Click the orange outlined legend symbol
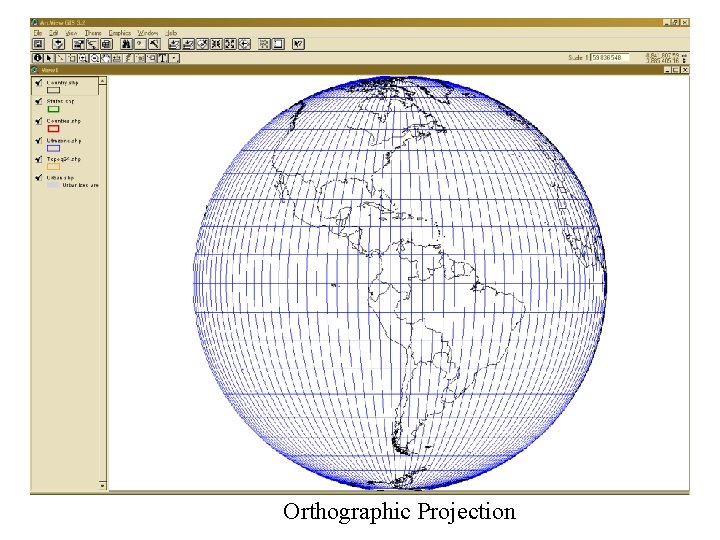 [x=53, y=167]
